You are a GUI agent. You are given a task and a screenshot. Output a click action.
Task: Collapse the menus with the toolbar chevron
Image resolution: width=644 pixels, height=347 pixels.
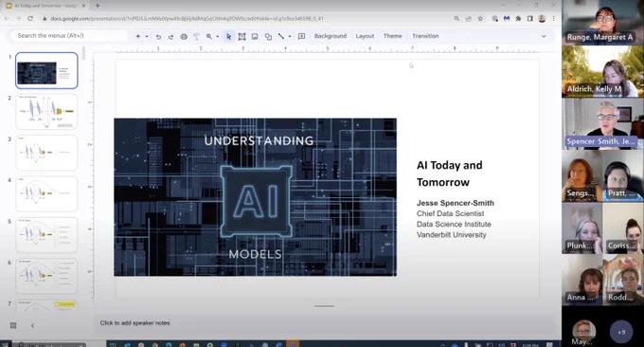[x=544, y=36]
